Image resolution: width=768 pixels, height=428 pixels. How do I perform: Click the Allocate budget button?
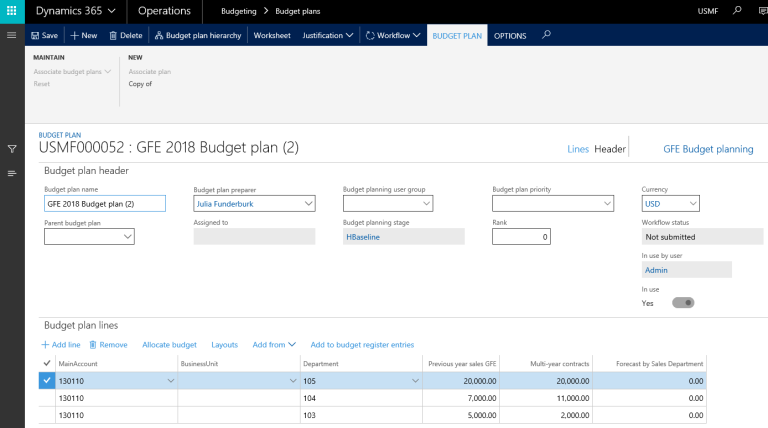169,344
